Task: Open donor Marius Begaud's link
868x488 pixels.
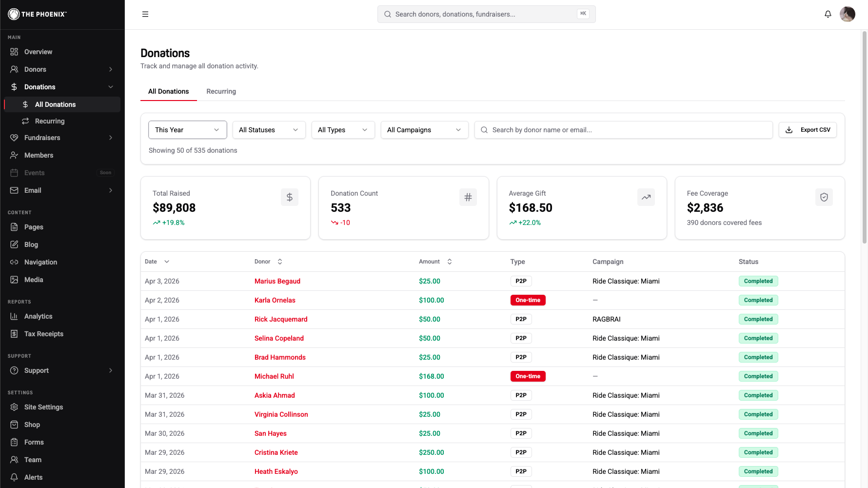Action: click(277, 281)
